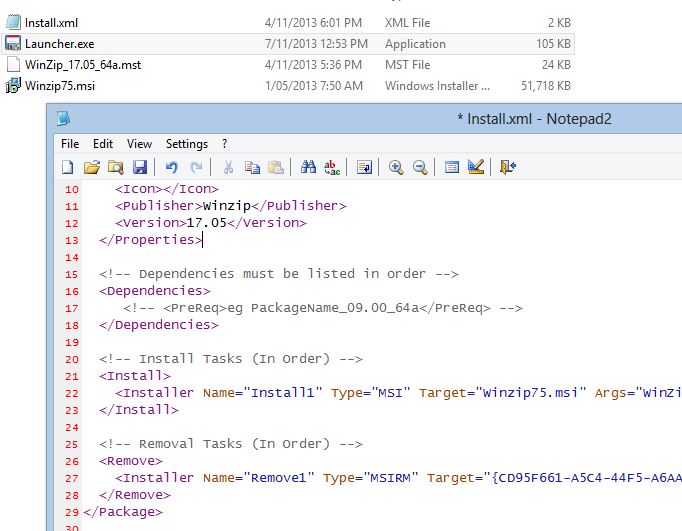
Task: Open Find with the binoculars icon
Action: coord(308,167)
